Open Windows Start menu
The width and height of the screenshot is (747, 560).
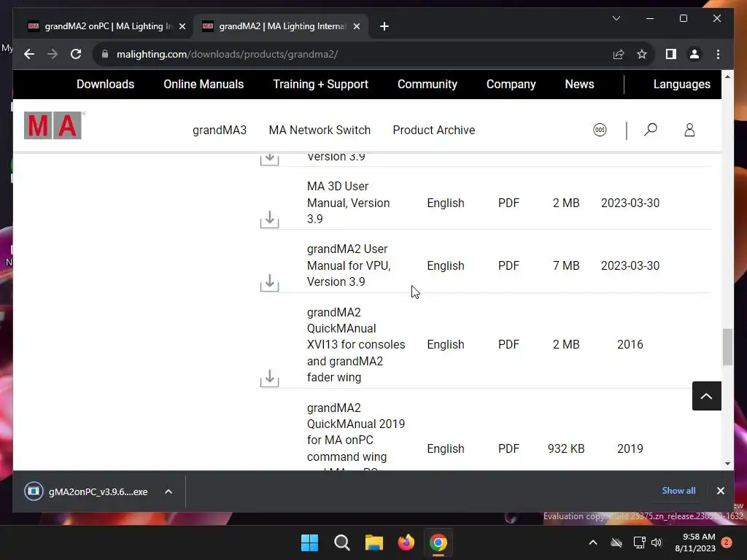[x=309, y=542]
